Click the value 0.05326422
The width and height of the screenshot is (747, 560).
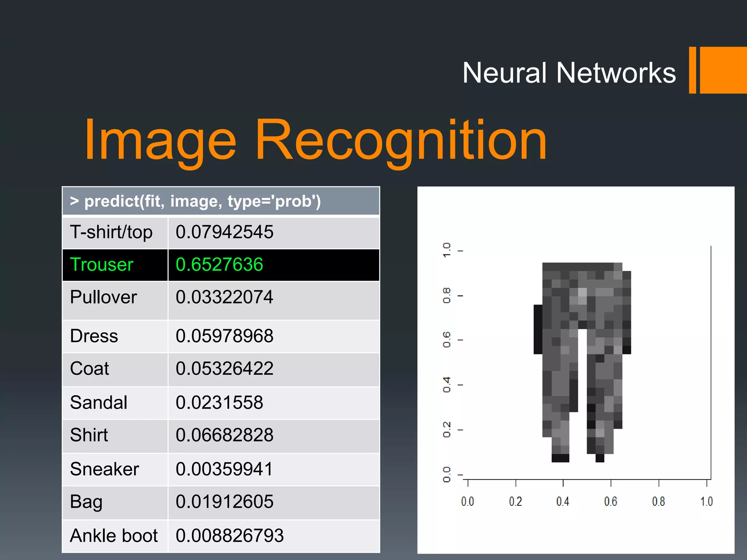pos(224,368)
